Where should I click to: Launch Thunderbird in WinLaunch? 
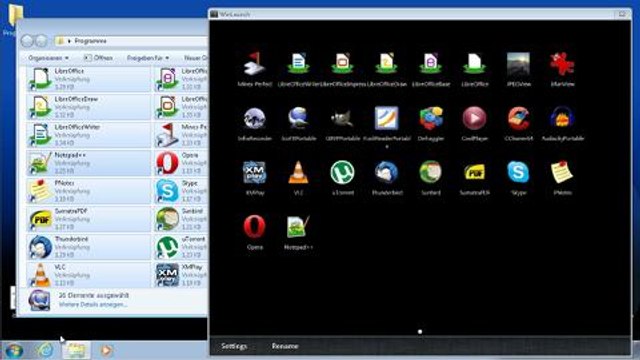pyautogui.click(x=387, y=172)
